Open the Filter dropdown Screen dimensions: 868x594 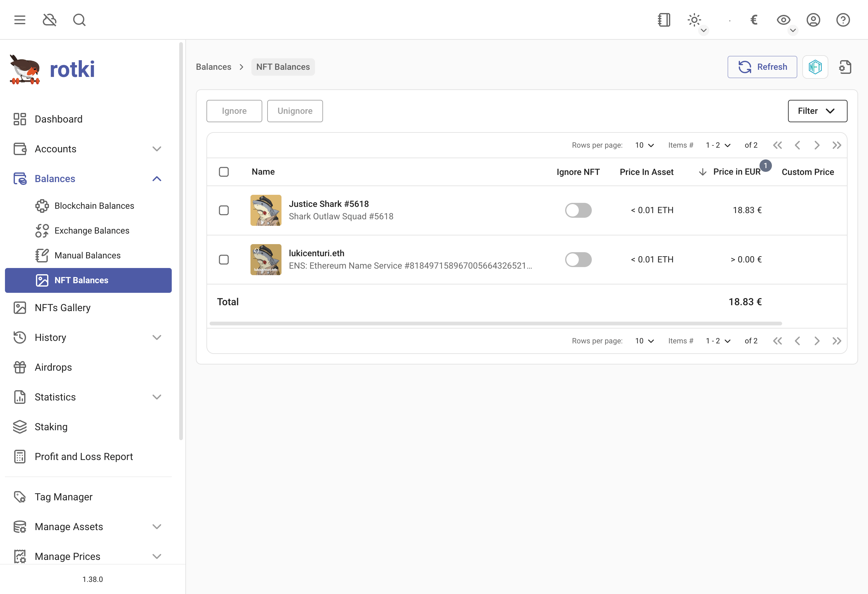(817, 111)
